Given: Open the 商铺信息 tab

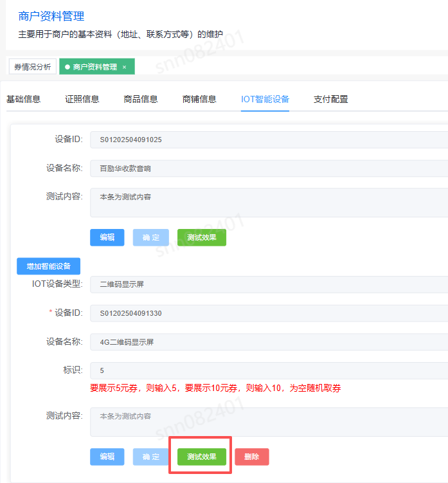Looking at the screenshot, I should coord(199,99).
